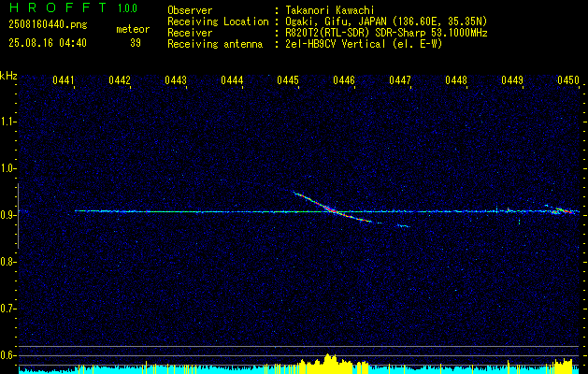
Task: Select the version number 1.0.0
Action: pos(127,8)
